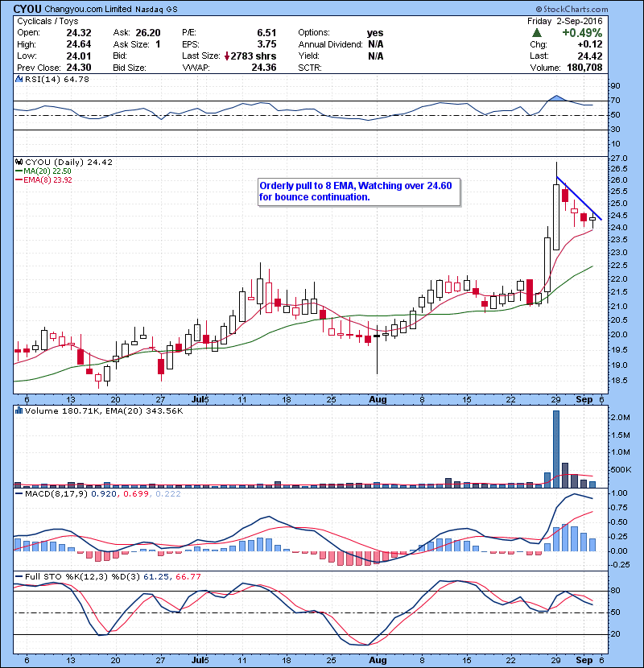Click the Jul5 label on price chart axis
Screen dimensions: 644x668
click(x=200, y=400)
